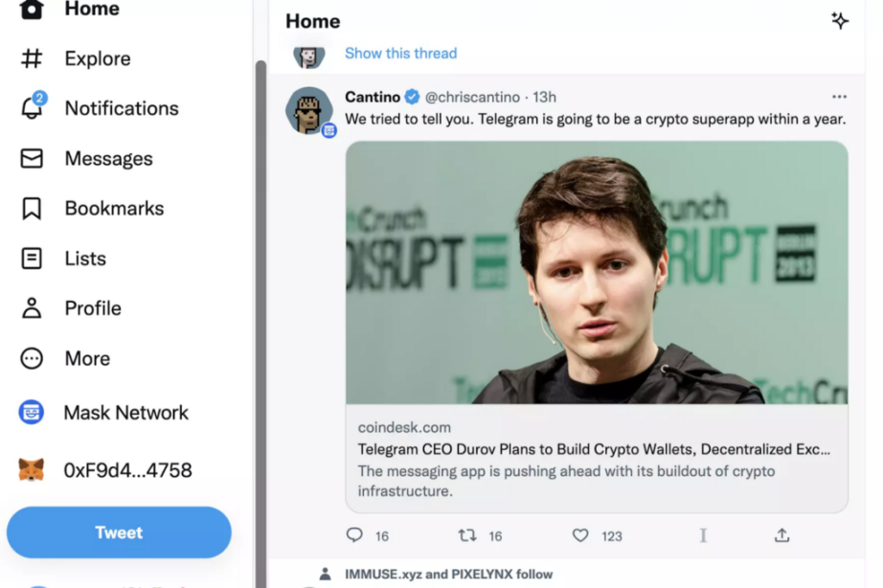The height and width of the screenshot is (588, 883).
Task: Open the coindesk.com article headline
Action: tap(594, 449)
